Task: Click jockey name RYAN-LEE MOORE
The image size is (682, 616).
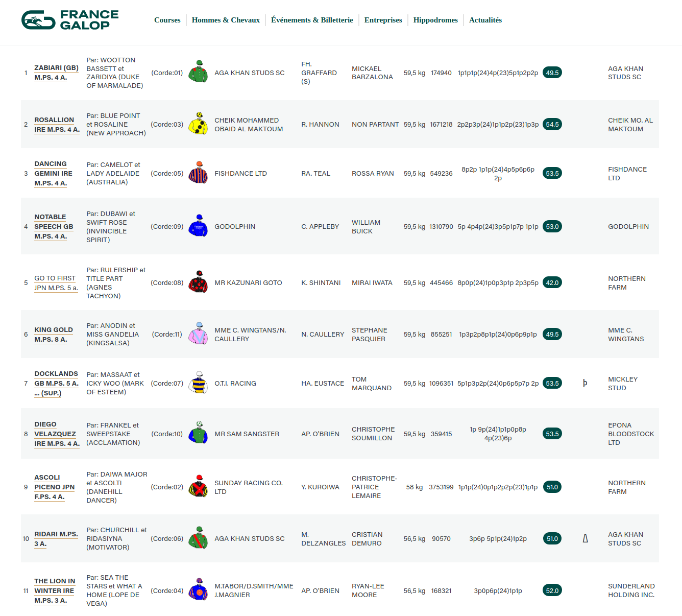Action: (x=368, y=590)
